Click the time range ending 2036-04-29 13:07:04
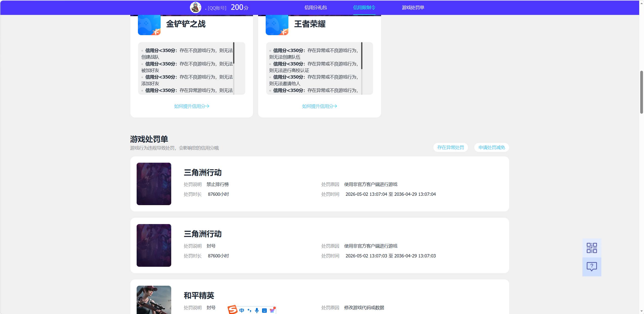This screenshot has height=314, width=644. click(x=390, y=194)
